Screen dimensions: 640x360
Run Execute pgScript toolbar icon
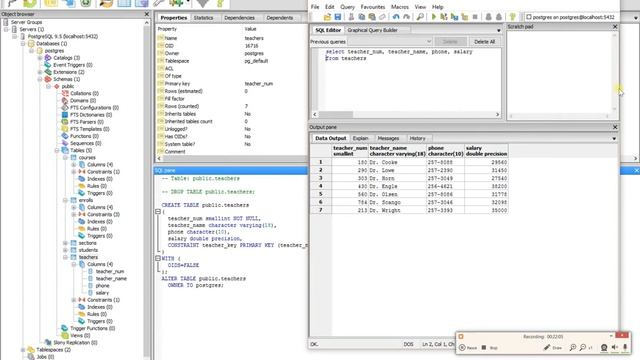(444, 17)
